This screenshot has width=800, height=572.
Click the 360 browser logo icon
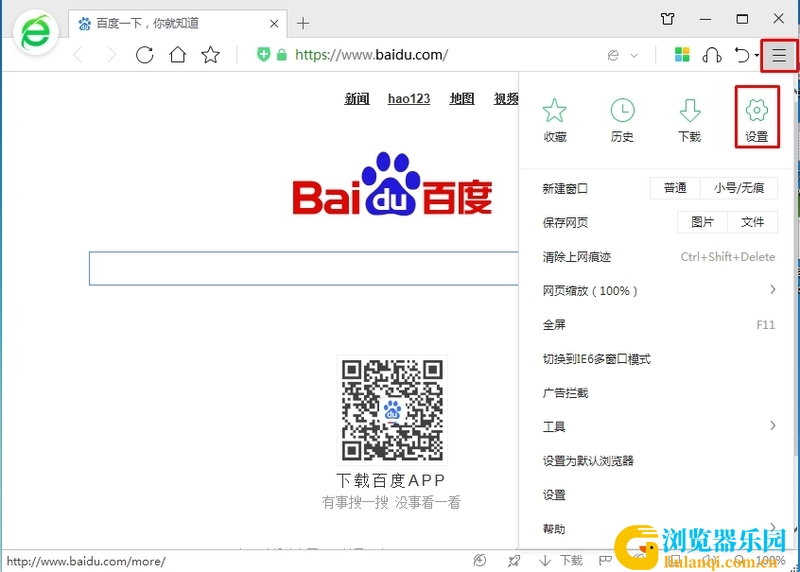(36, 33)
